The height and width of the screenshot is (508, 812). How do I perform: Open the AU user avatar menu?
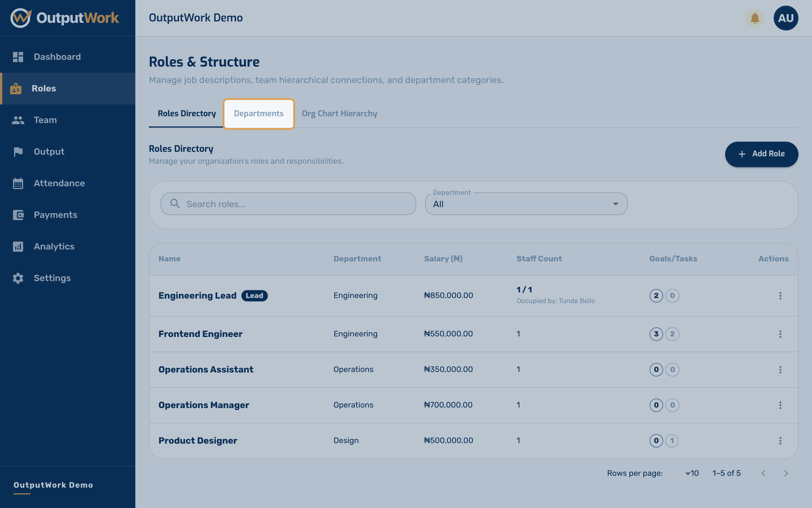pos(786,18)
